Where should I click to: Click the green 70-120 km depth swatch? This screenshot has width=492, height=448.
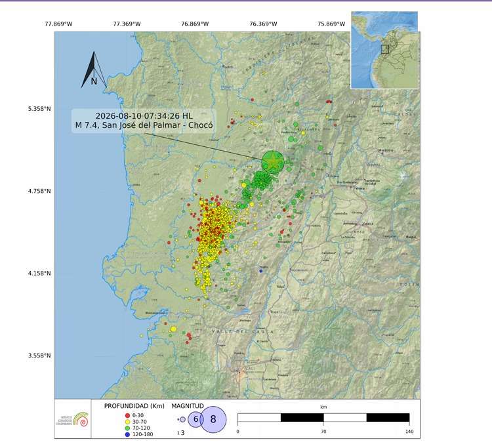(127, 428)
